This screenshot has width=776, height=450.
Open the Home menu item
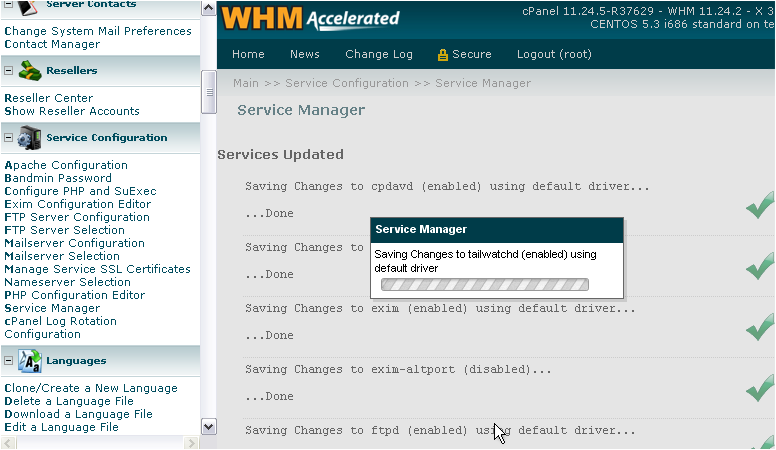pos(248,54)
